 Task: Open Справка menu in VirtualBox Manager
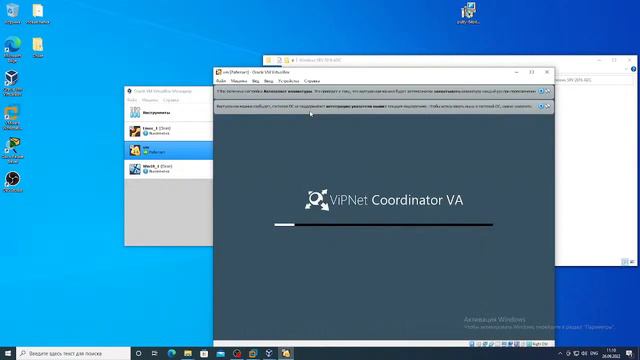point(171,100)
